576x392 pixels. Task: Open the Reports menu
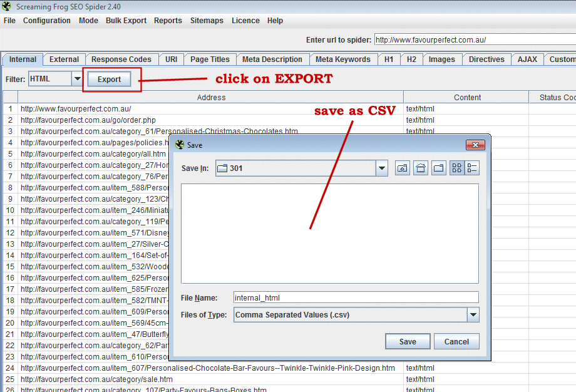click(168, 21)
